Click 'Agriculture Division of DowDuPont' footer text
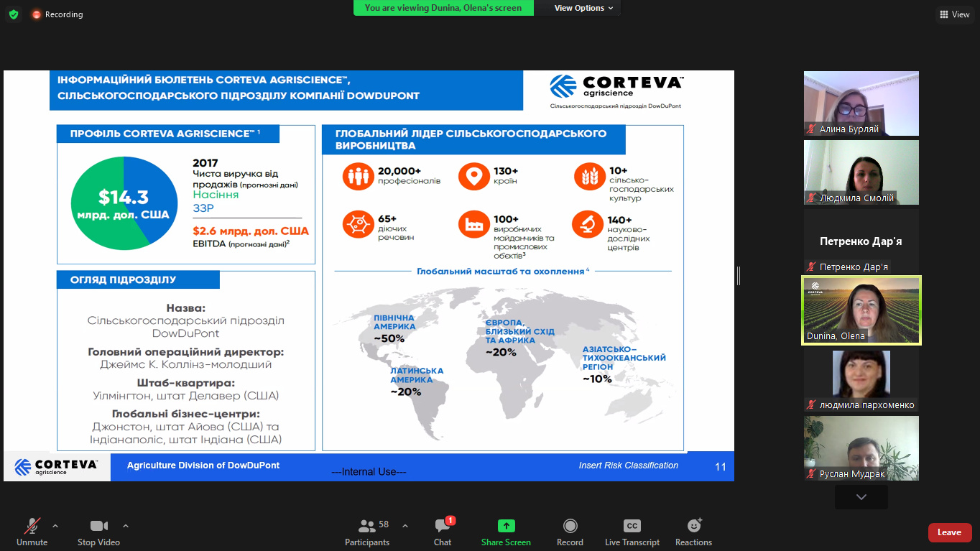 click(x=203, y=466)
